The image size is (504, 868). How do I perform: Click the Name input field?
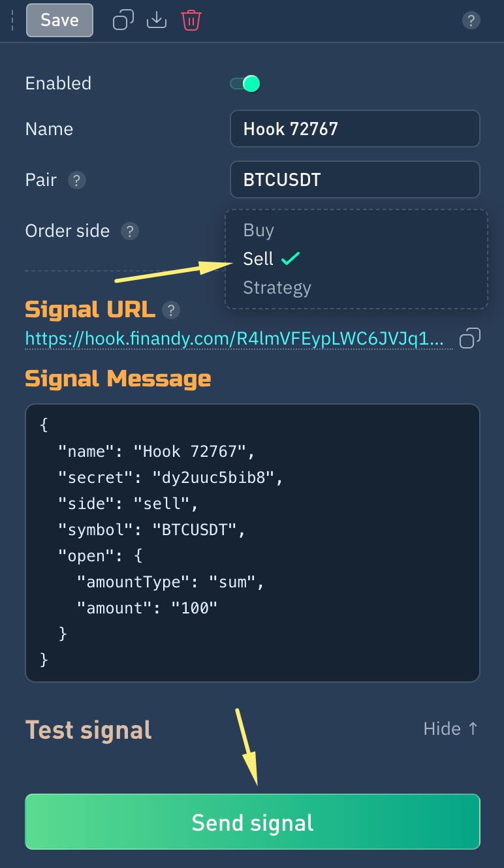354,129
